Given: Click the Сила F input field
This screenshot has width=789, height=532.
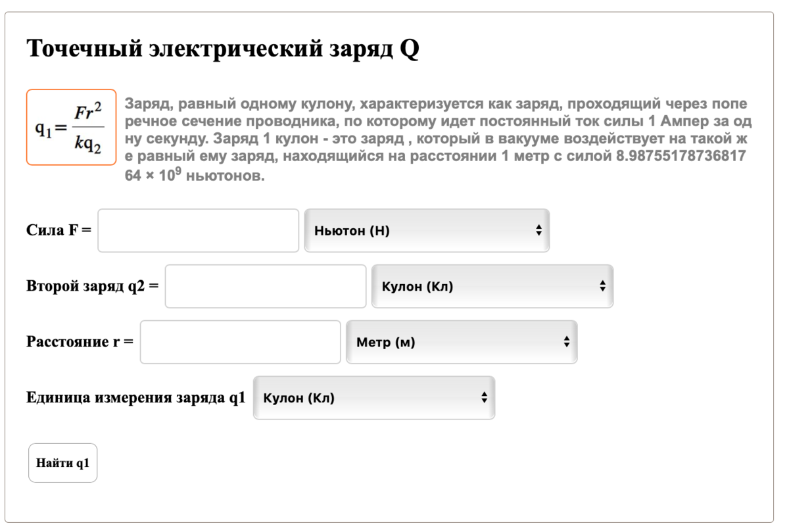Looking at the screenshot, I should (199, 230).
